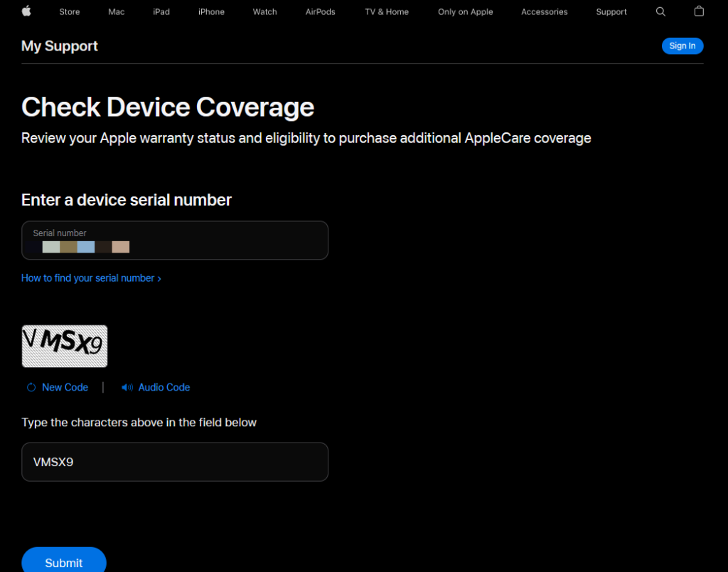This screenshot has width=728, height=572.
Task: Play the Audio Code
Action: pos(164,387)
